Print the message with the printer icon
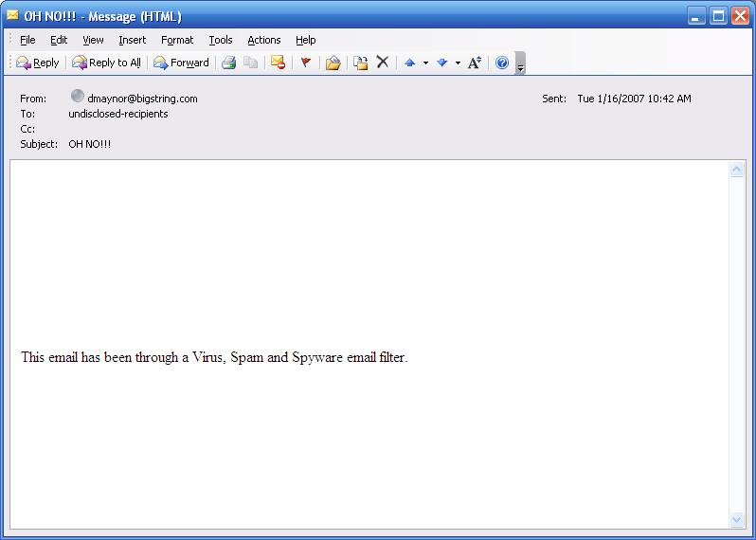The width and height of the screenshot is (756, 540). click(x=229, y=63)
